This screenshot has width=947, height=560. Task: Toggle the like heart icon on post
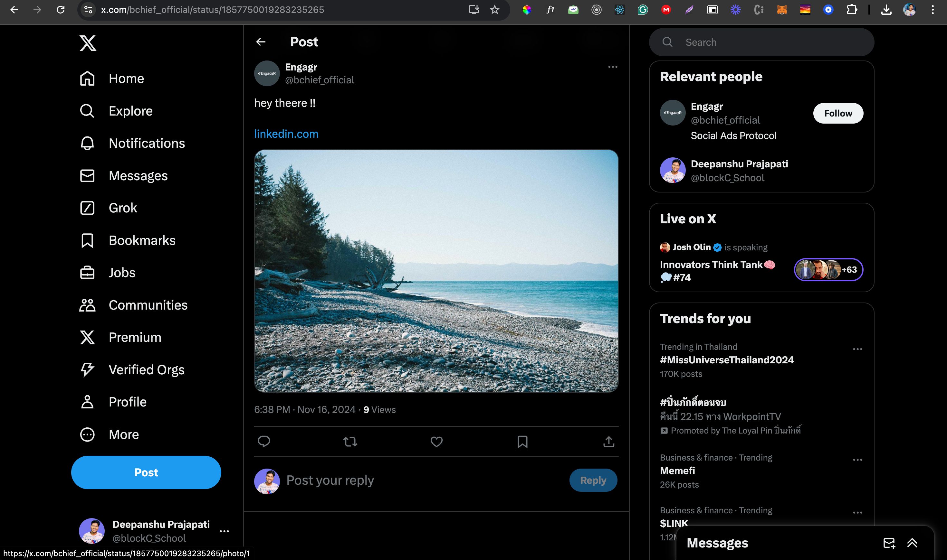pos(436,441)
